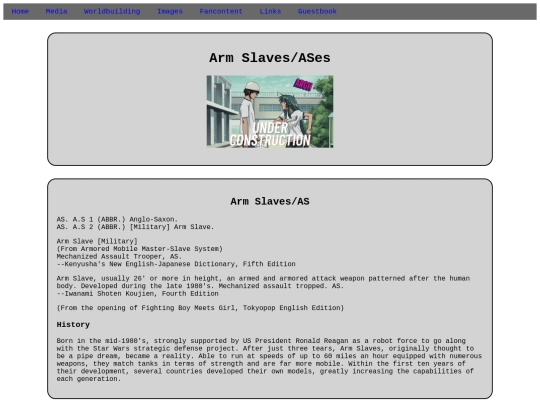The height and width of the screenshot is (405, 540).
Task: Click the 'History' subheading
Action: [73, 324]
